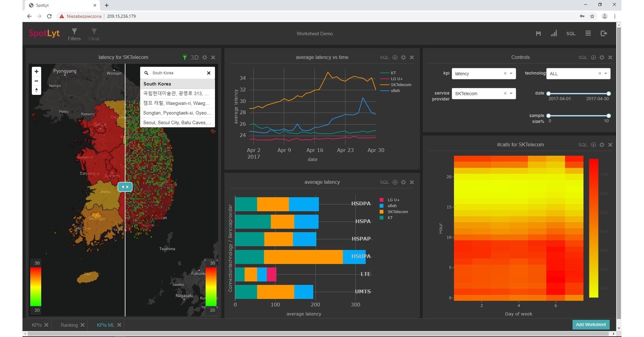
Task: Expand the technology dropdown showing ALL
Action: pyautogui.click(x=605, y=73)
